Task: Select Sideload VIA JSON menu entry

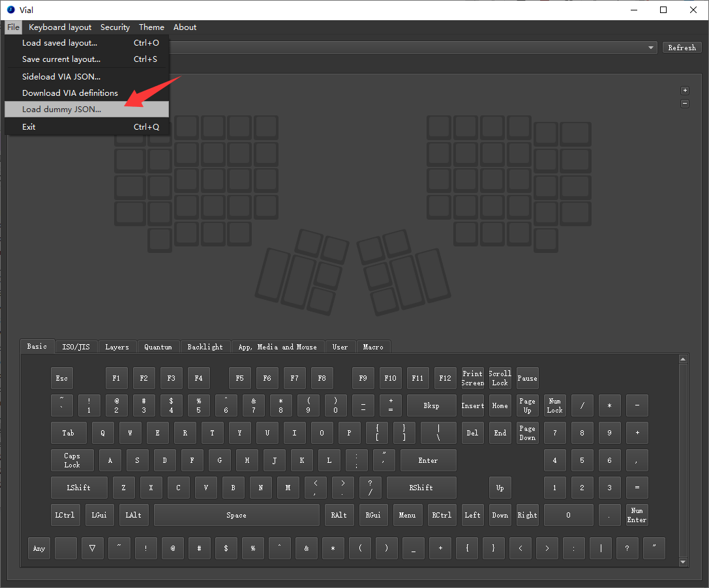Action: coord(61,76)
